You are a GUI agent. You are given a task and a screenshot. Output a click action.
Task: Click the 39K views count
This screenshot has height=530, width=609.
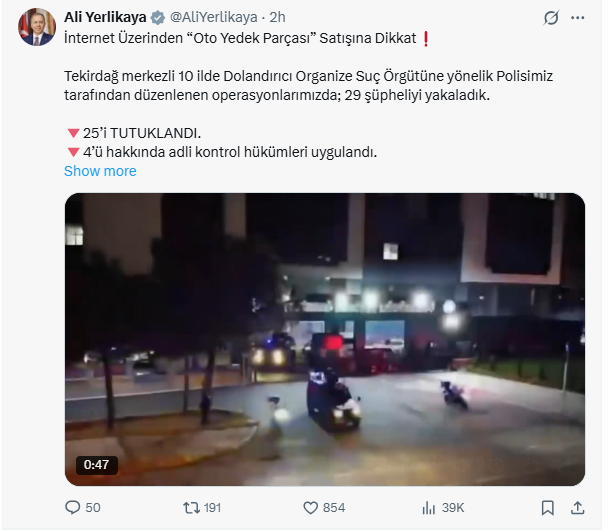(x=453, y=508)
